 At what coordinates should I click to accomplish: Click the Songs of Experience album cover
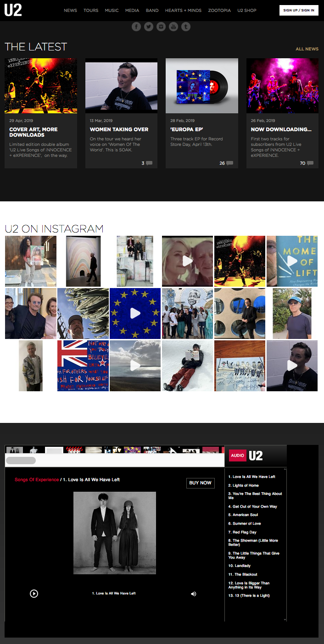(x=115, y=533)
